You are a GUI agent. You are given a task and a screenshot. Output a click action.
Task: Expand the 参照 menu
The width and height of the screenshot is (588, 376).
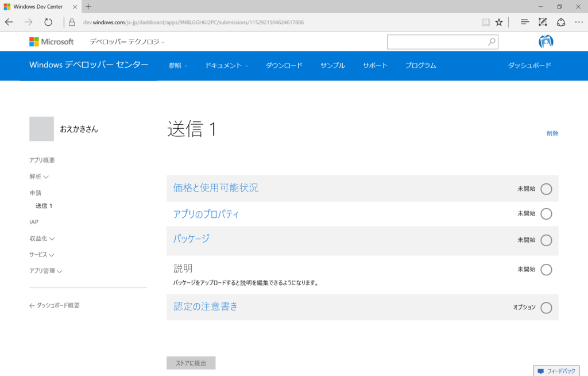coord(178,66)
